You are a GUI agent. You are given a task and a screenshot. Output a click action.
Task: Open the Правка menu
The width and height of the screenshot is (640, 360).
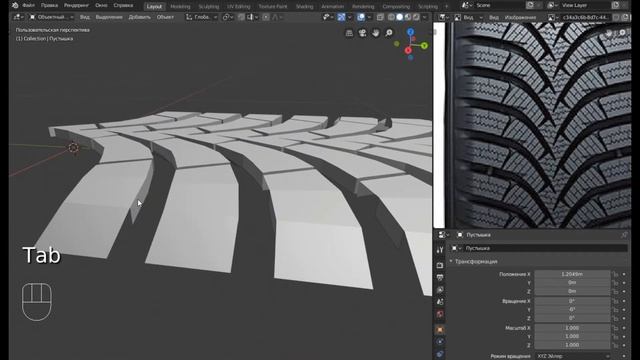click(49, 6)
